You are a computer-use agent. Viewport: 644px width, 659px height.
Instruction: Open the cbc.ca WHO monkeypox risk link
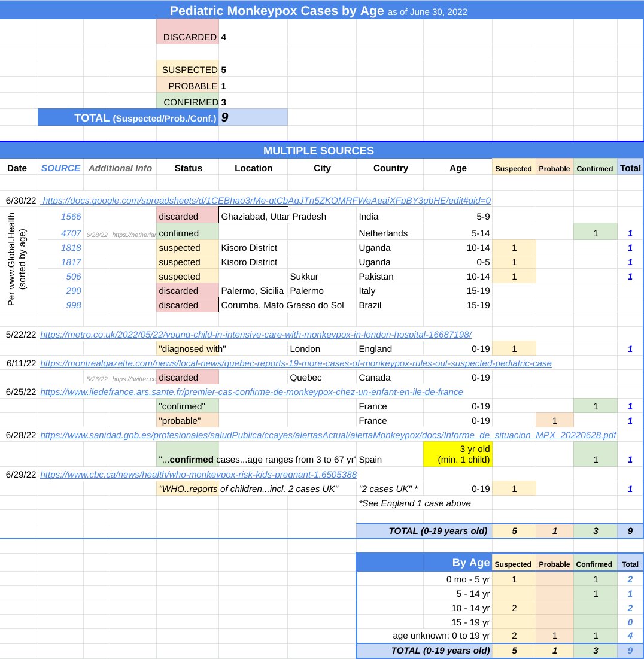199,475
